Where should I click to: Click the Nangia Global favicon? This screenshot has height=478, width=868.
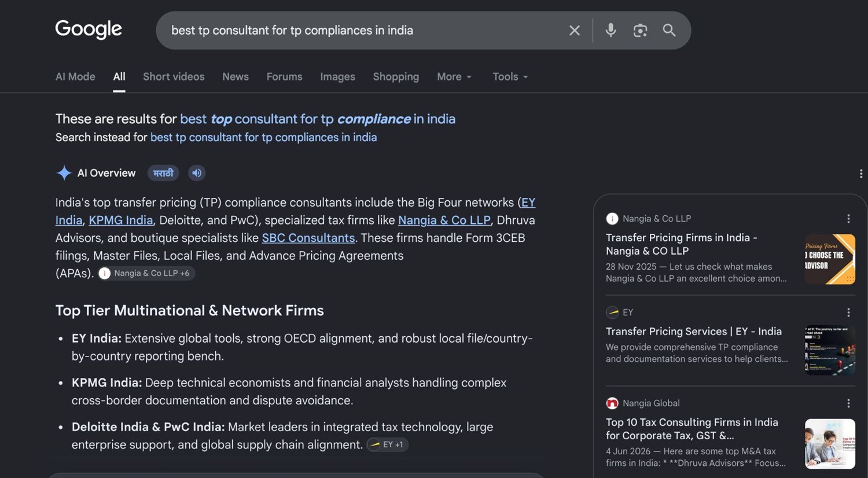(x=612, y=403)
